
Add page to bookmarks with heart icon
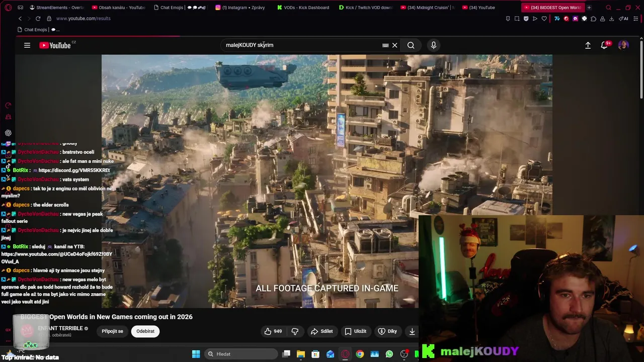click(x=544, y=19)
